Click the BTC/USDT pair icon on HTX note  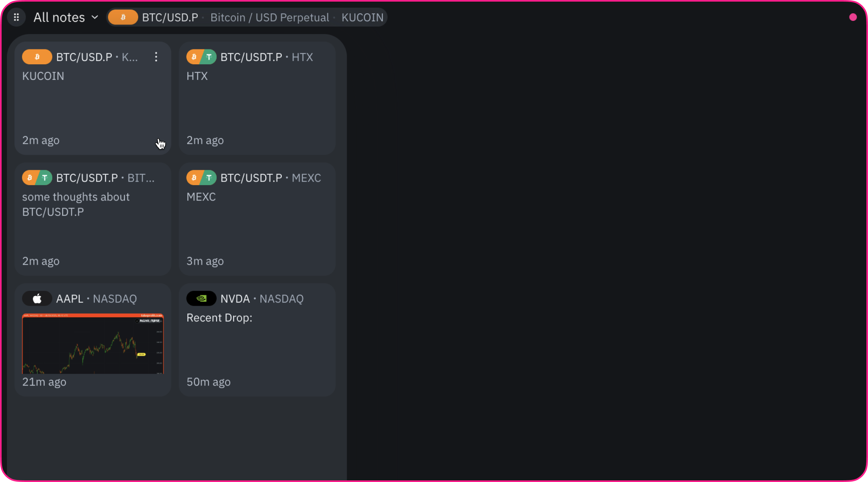(x=201, y=57)
